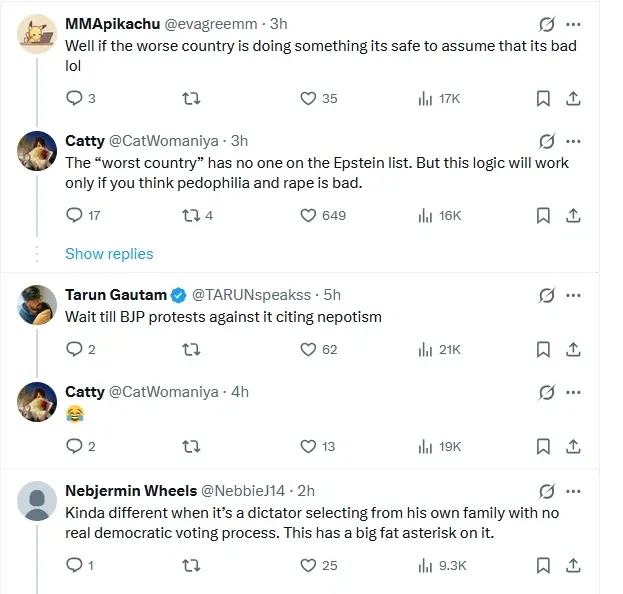
Task: View analytics on Tarun Gautam's tweet
Action: pos(425,349)
